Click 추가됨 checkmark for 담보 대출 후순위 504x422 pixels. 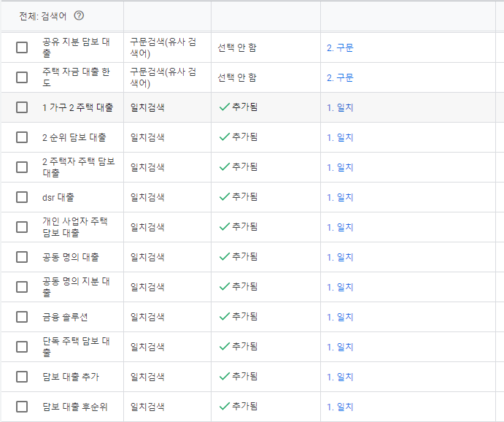[225, 406]
